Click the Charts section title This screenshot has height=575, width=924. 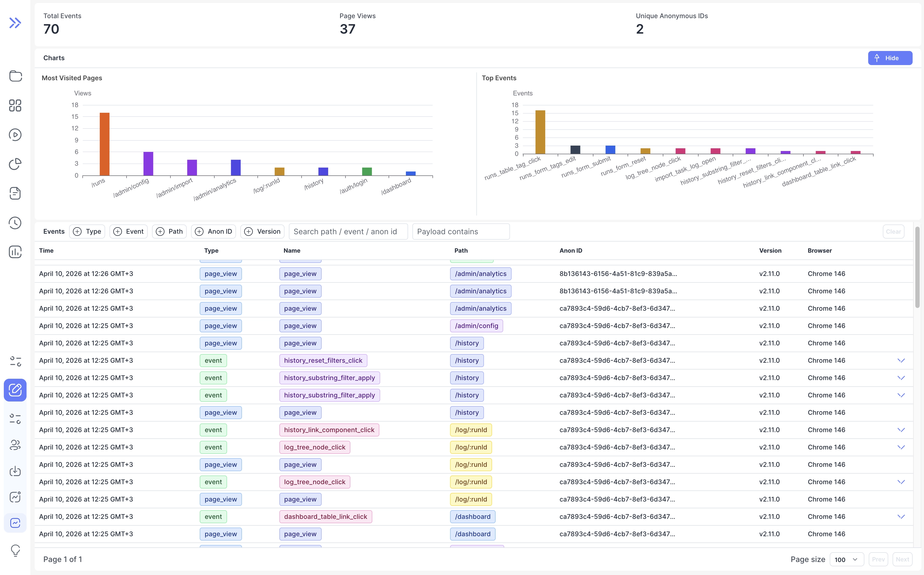coord(54,58)
